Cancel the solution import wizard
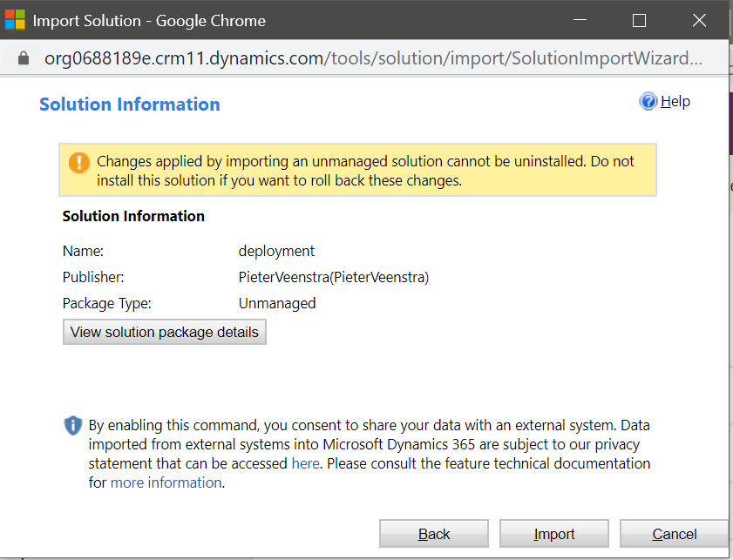 [x=674, y=533]
